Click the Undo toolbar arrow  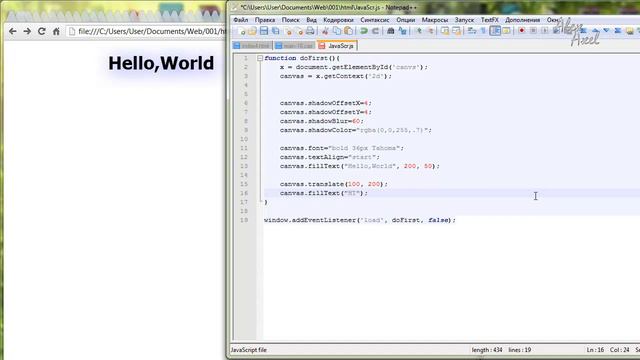[x=363, y=31]
